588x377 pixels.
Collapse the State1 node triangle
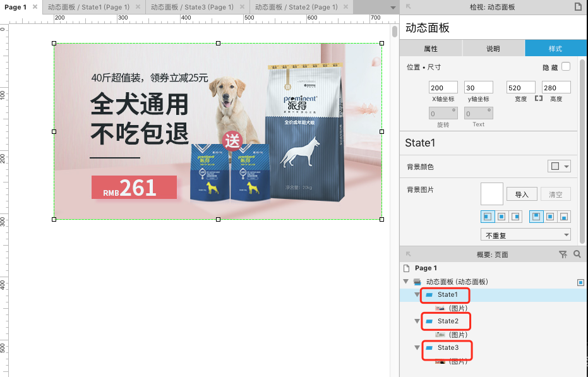click(x=417, y=294)
